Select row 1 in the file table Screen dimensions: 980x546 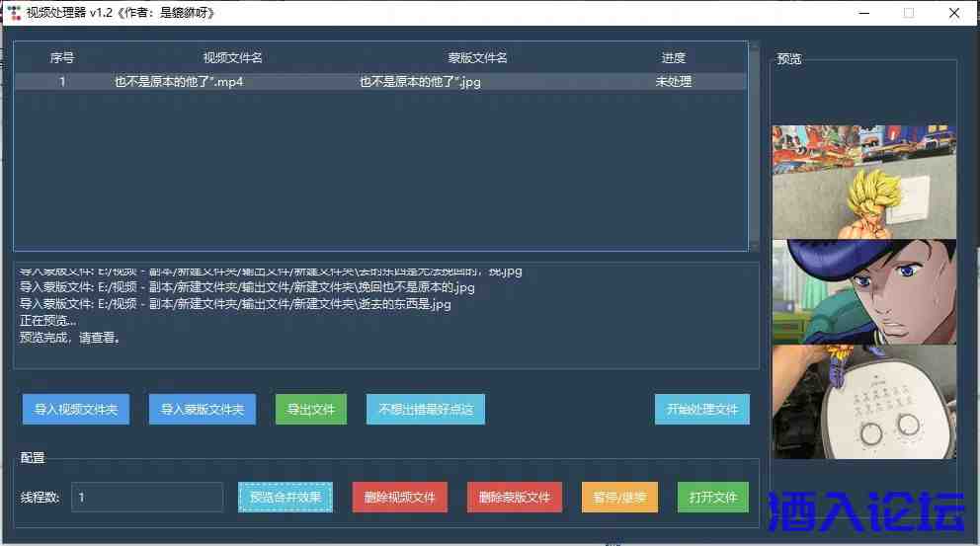[380, 82]
